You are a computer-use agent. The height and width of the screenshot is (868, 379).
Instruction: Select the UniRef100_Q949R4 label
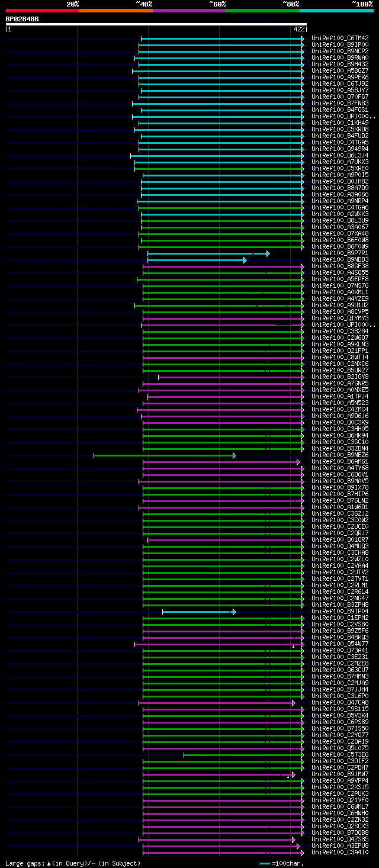pos(340,149)
